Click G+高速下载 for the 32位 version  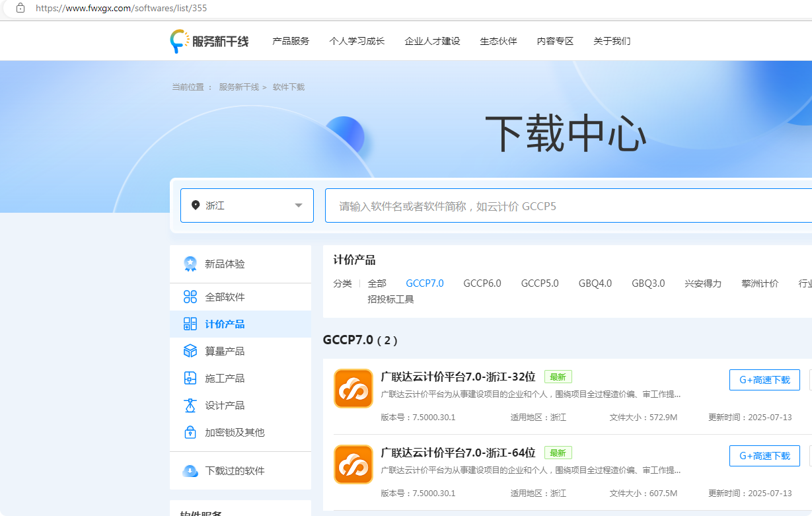(x=764, y=380)
